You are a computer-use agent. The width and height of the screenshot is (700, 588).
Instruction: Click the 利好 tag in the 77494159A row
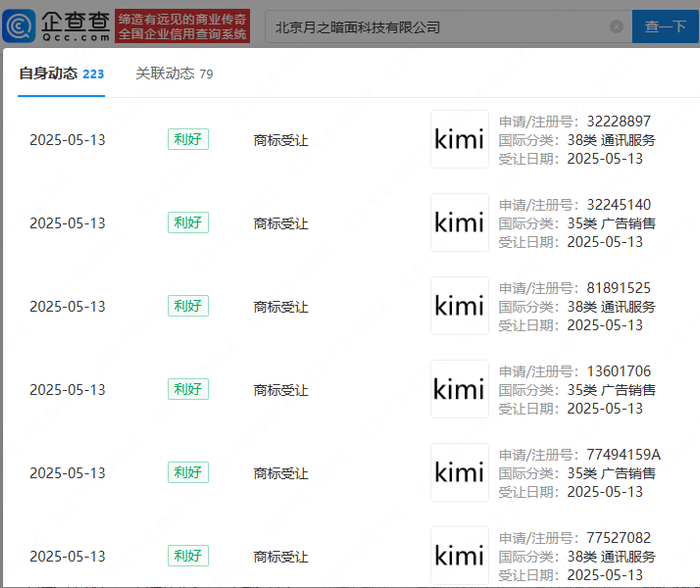(x=188, y=472)
